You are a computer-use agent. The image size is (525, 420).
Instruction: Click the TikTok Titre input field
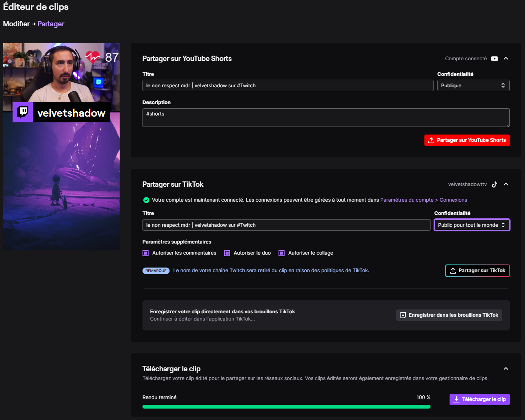(286, 225)
